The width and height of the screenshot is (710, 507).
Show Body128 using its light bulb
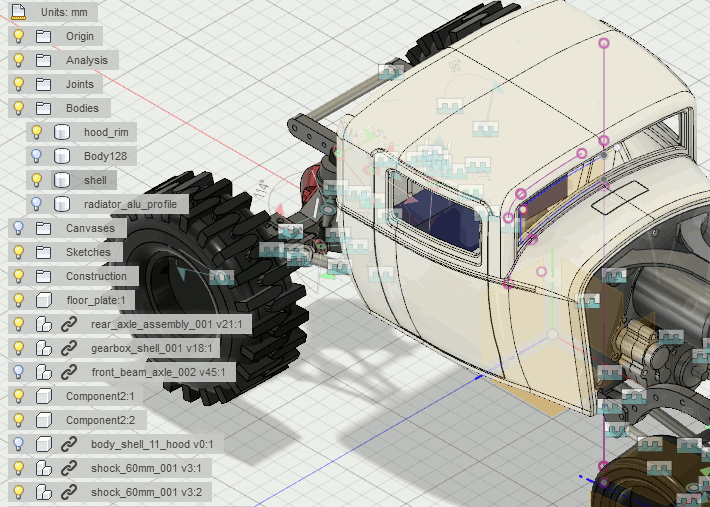coord(37,156)
